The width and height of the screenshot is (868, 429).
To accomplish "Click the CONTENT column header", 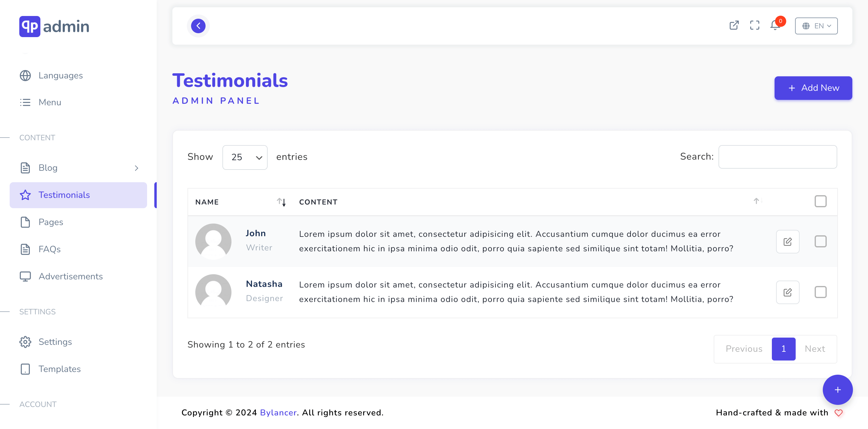I will [318, 202].
